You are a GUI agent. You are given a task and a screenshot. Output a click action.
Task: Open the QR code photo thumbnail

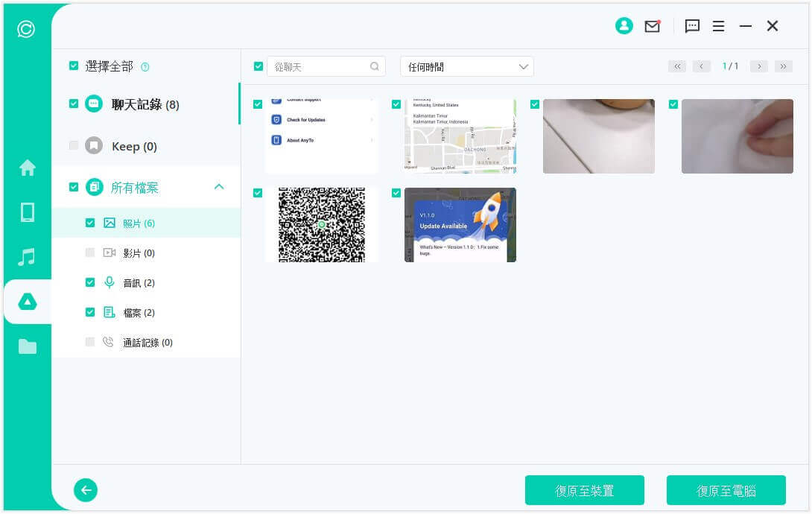pyautogui.click(x=322, y=225)
